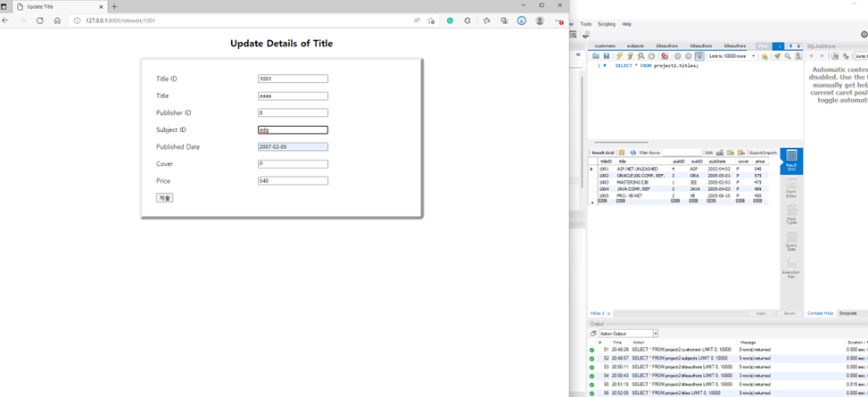Image resolution: width=868 pixels, height=397 pixels.
Task: Execute statement under cursor icon
Action: 630,56
